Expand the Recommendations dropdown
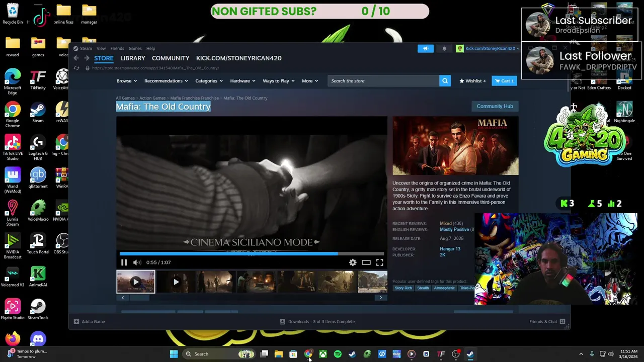 pos(166,81)
